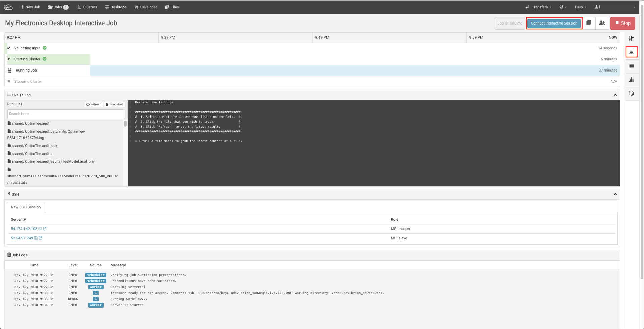Click the Job ID soQWc label

[x=509, y=23]
